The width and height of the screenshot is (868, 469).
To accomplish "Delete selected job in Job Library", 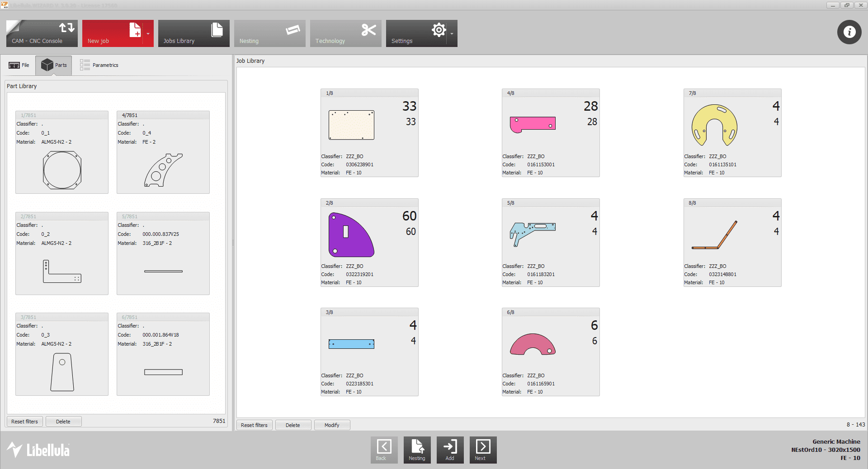I will [x=293, y=425].
